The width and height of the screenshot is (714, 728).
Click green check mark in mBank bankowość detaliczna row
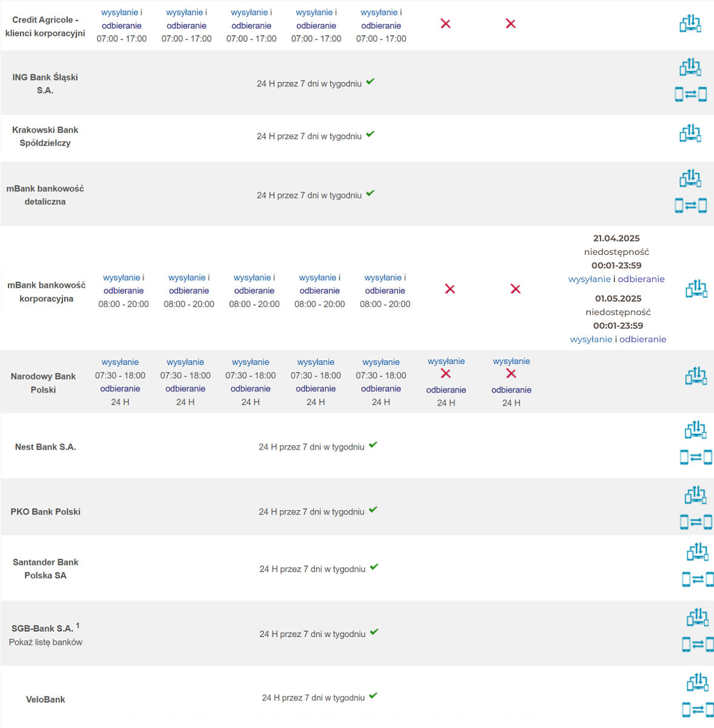pyautogui.click(x=371, y=193)
